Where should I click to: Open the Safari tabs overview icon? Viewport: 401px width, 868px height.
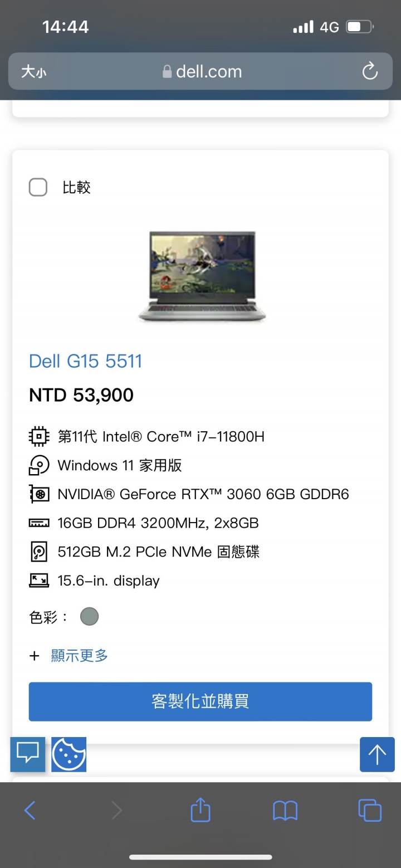pos(370,810)
